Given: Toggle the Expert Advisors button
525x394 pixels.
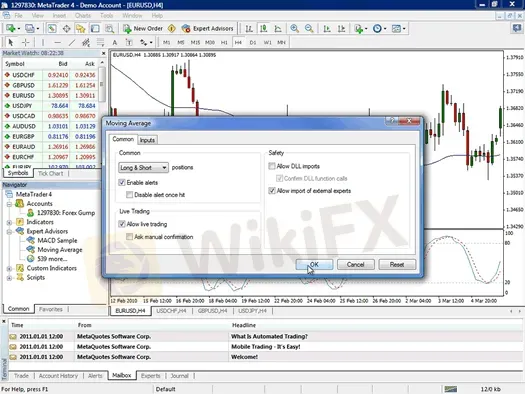Looking at the screenshot, I should pyautogui.click(x=208, y=28).
